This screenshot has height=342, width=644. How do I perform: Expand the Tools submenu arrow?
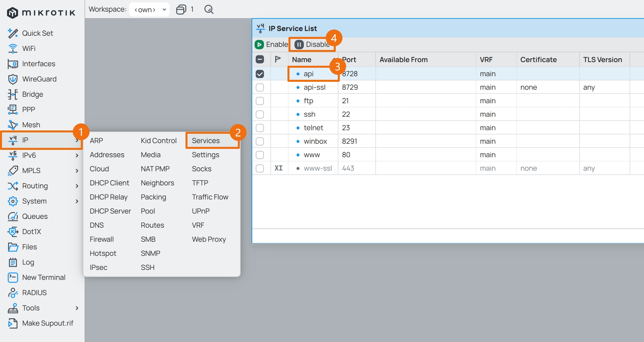[77, 308]
